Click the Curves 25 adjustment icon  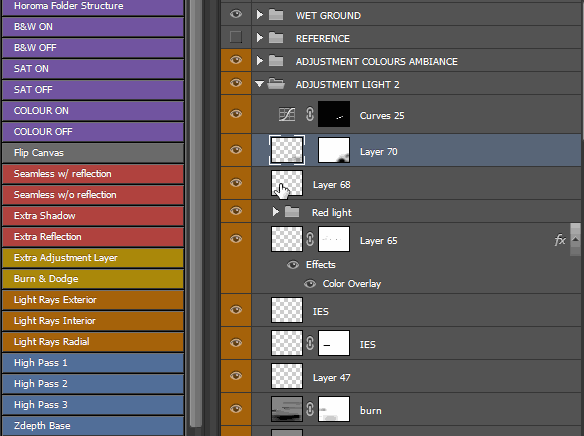tap(287, 114)
